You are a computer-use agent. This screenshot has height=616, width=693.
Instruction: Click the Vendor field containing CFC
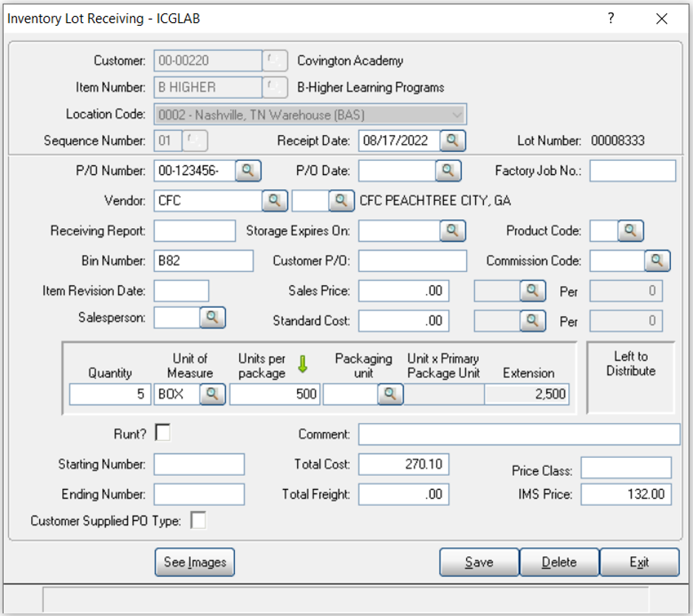pyautogui.click(x=208, y=201)
